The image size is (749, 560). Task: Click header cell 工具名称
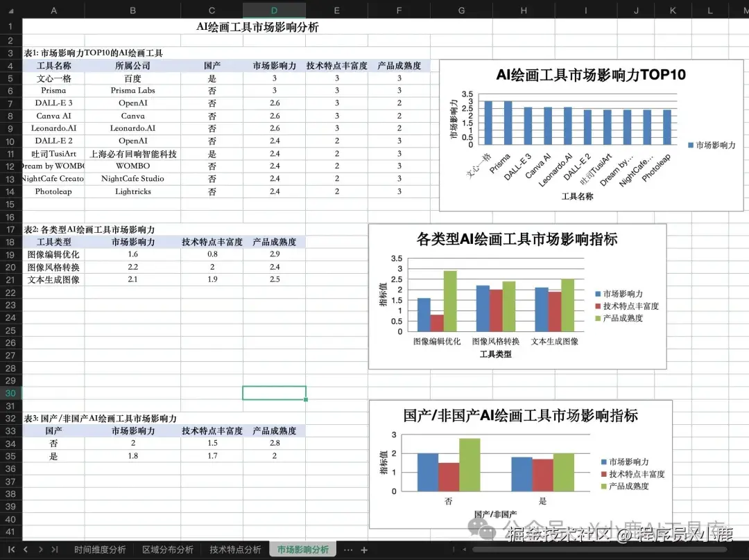click(53, 66)
